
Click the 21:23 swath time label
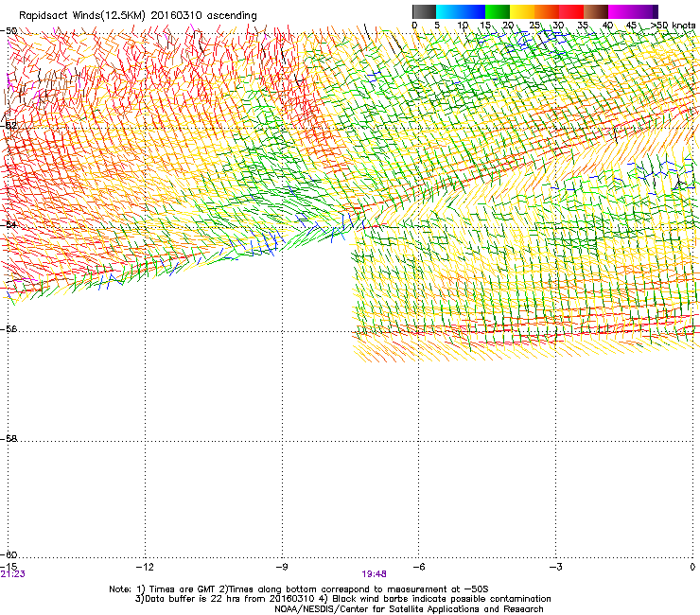[x=13, y=574]
